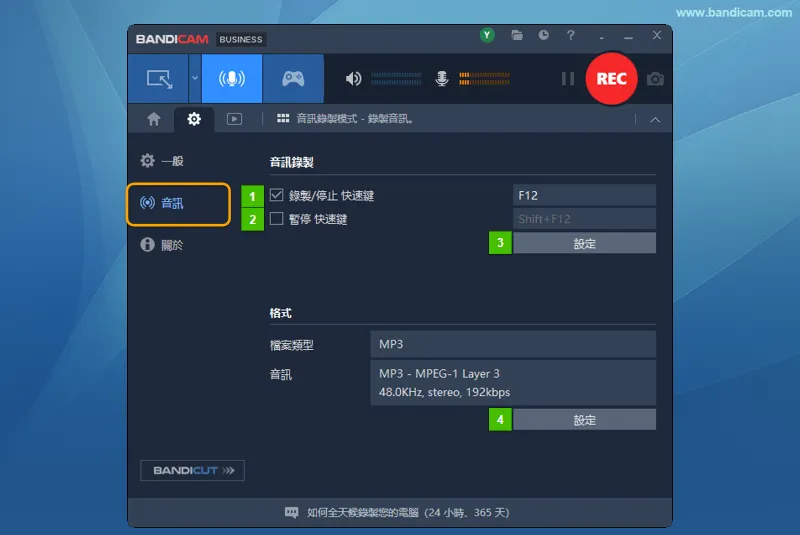Open the 如何全天候錄製您的電腦 tip link

coord(408,513)
